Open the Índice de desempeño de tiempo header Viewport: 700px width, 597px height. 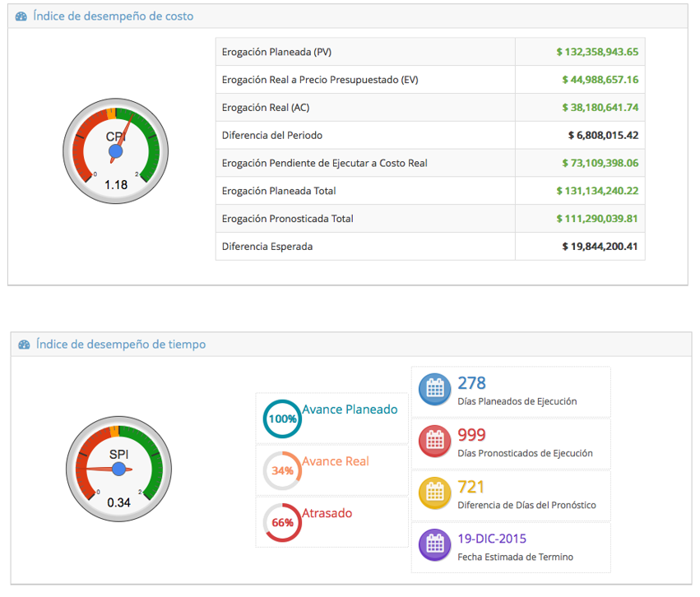click(121, 345)
